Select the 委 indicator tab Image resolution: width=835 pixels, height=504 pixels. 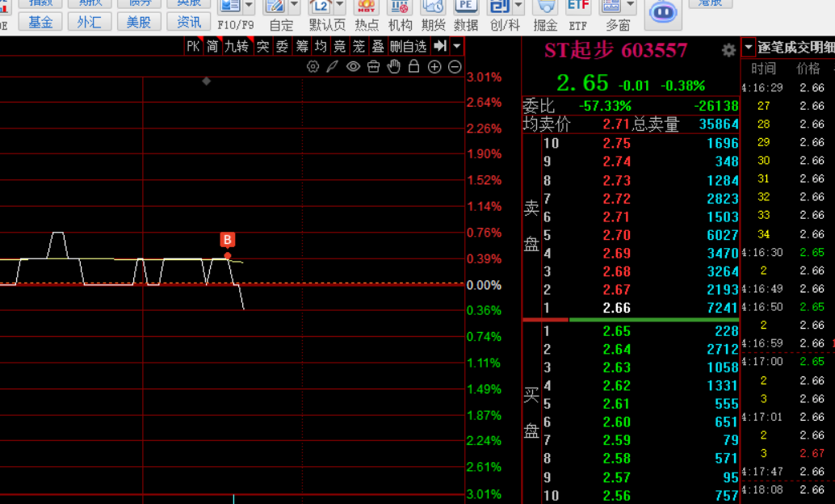pos(282,47)
